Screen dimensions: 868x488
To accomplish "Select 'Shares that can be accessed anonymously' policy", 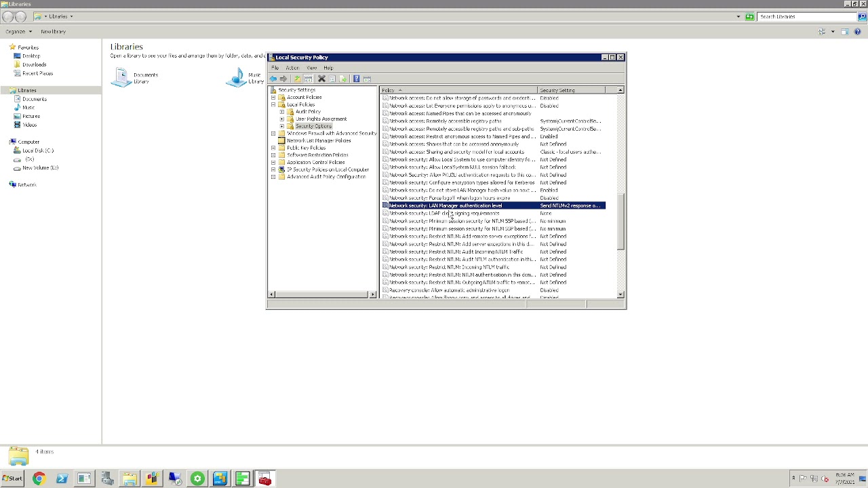I will (x=493, y=144).
